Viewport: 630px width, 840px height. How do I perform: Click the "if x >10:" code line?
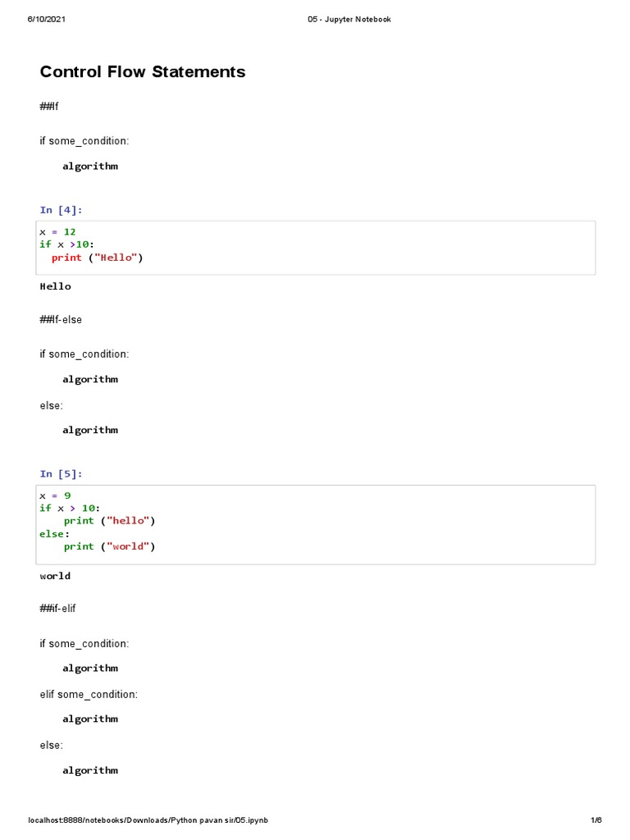pyautogui.click(x=67, y=244)
